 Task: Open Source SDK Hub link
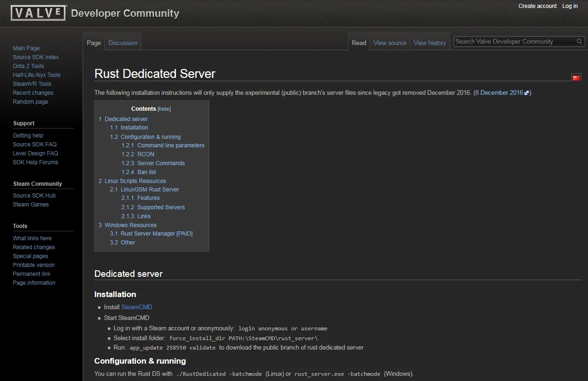(34, 196)
